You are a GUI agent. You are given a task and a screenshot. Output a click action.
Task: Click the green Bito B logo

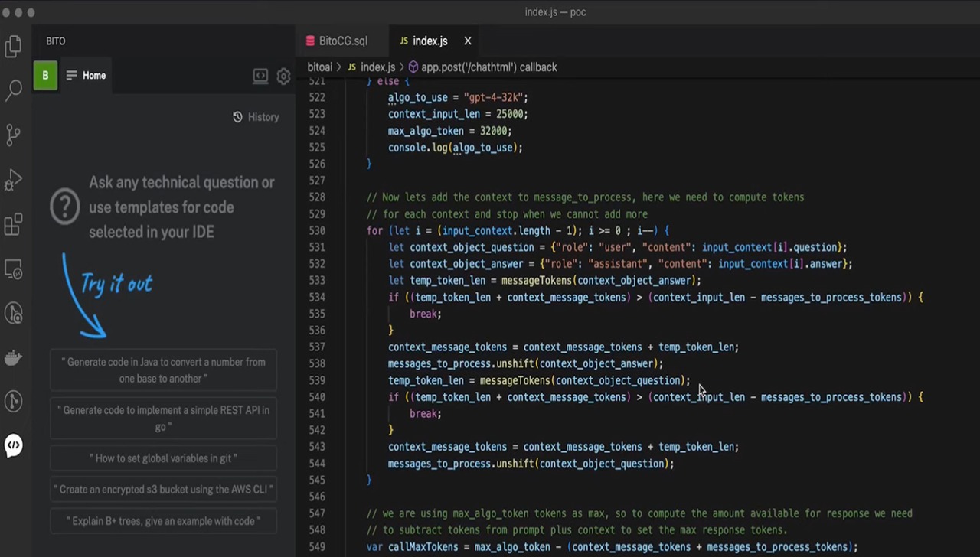pyautogui.click(x=45, y=75)
